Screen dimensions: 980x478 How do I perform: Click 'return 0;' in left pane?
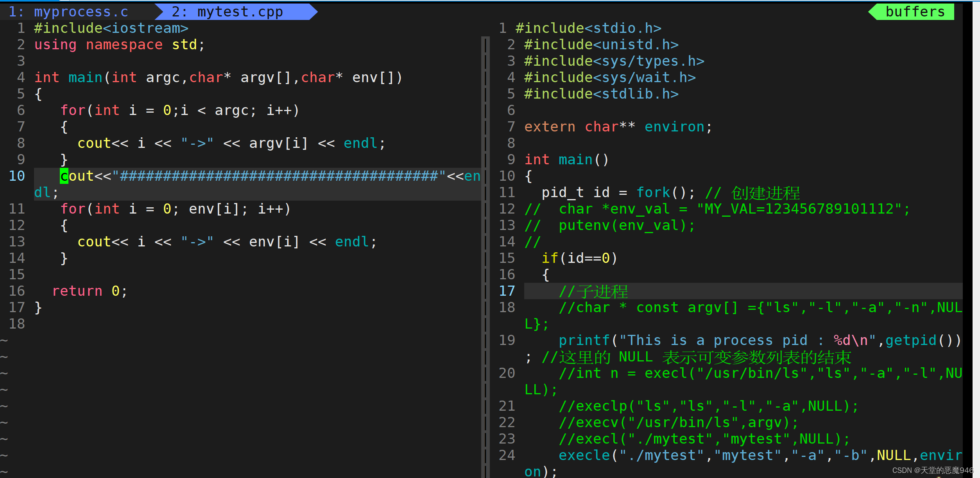tap(90, 291)
